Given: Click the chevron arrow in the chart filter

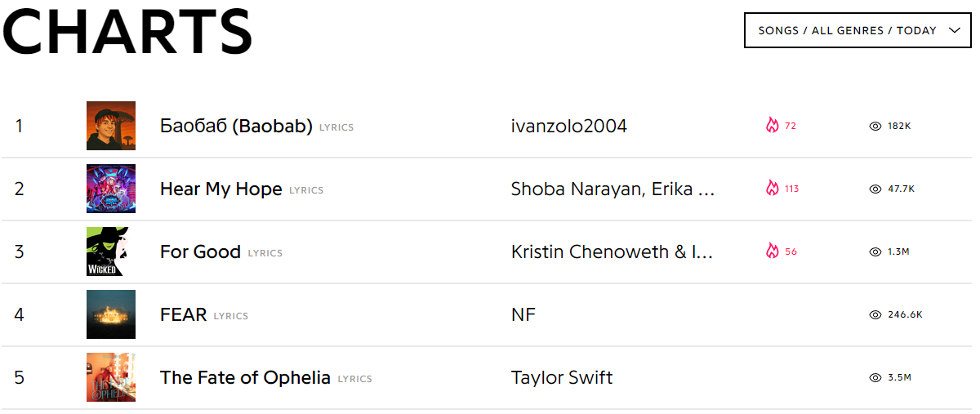Looking at the screenshot, I should 955,30.
